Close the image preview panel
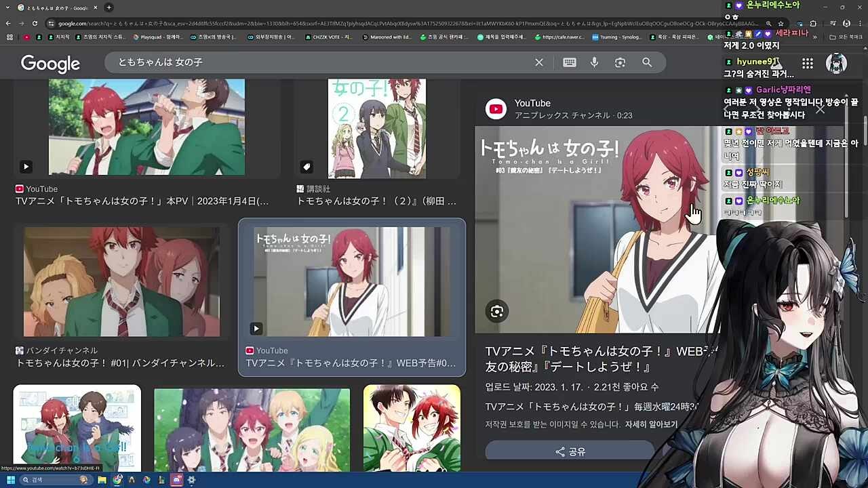Screen dimensions: 868x488 tap(820, 109)
